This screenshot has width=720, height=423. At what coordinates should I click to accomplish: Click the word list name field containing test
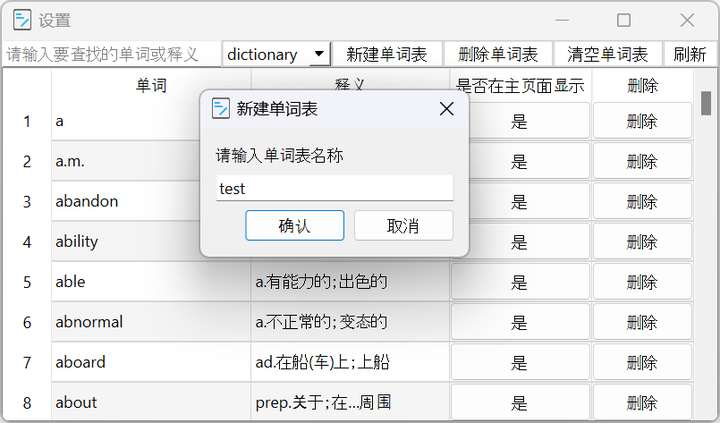[334, 188]
